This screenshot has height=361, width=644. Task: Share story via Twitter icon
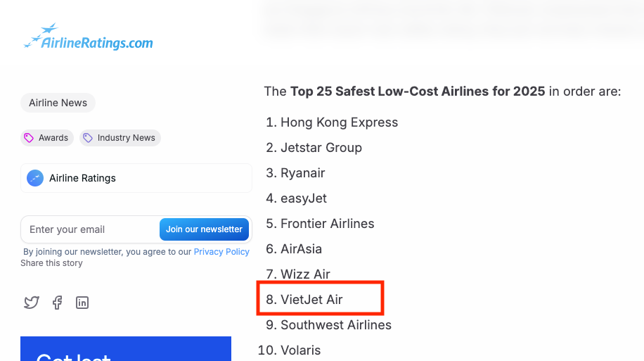(x=32, y=303)
